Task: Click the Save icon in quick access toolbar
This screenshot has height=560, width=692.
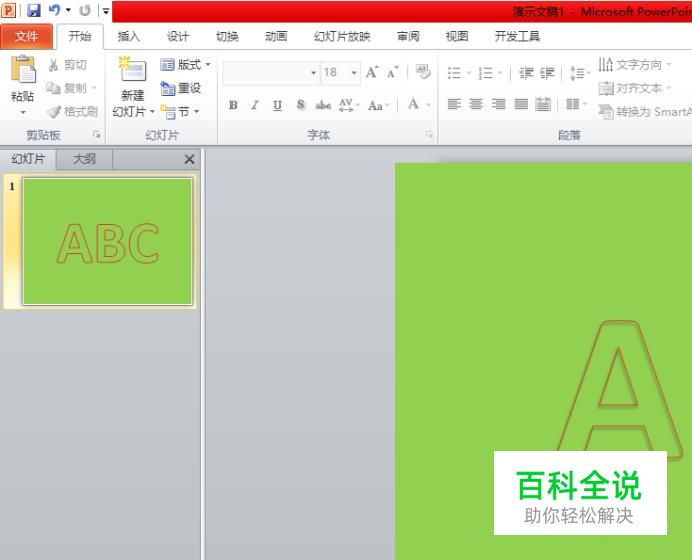Action: point(34,10)
